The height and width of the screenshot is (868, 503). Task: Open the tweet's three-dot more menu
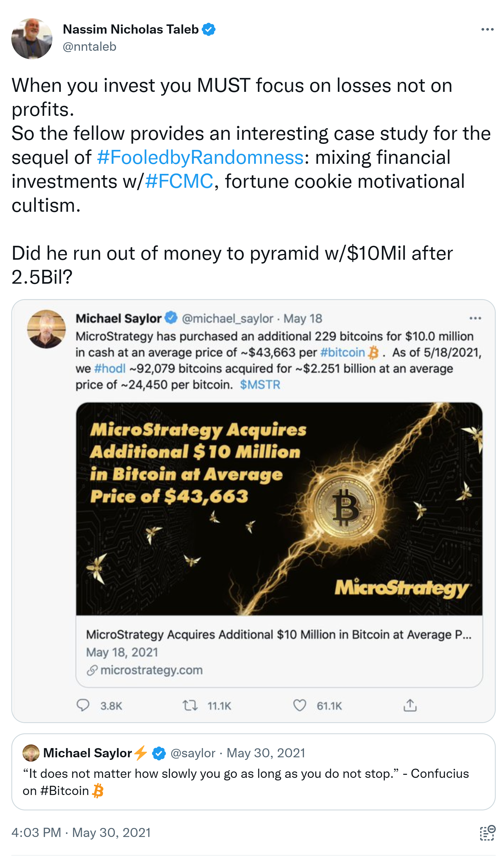point(487,30)
